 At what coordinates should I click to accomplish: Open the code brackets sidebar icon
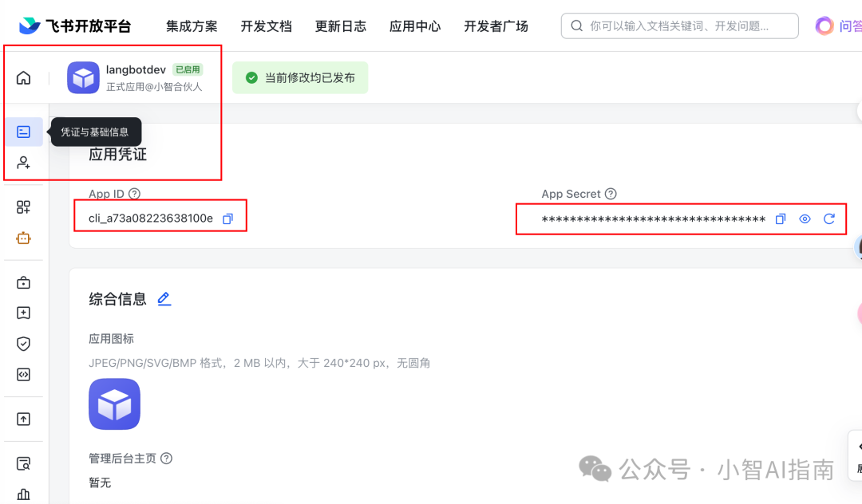coord(24,375)
